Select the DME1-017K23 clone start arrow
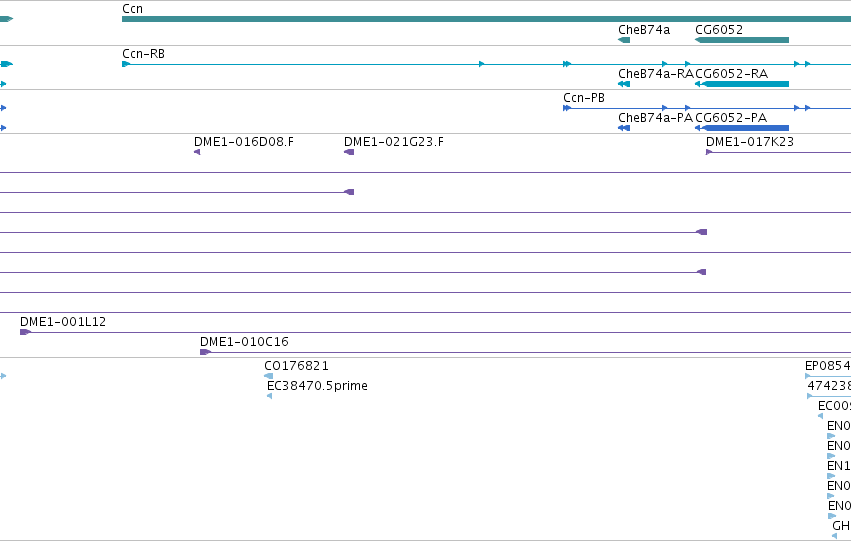The image size is (851, 541). (x=709, y=152)
